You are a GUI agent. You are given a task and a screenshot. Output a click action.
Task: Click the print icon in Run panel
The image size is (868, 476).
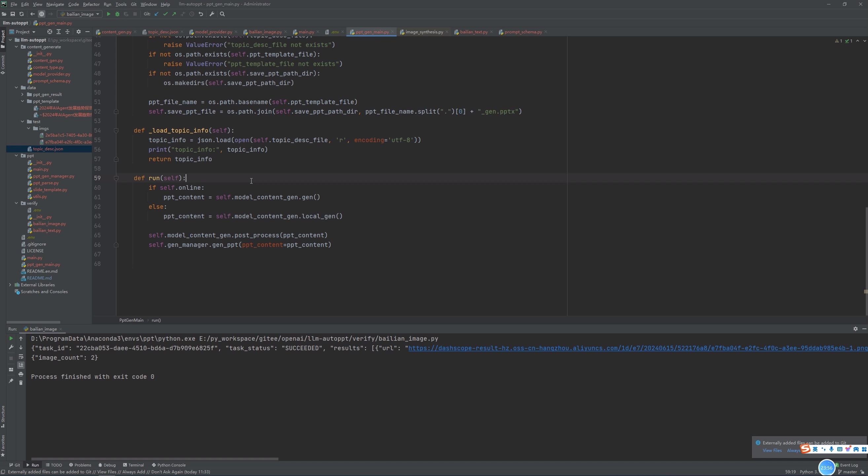(x=21, y=374)
